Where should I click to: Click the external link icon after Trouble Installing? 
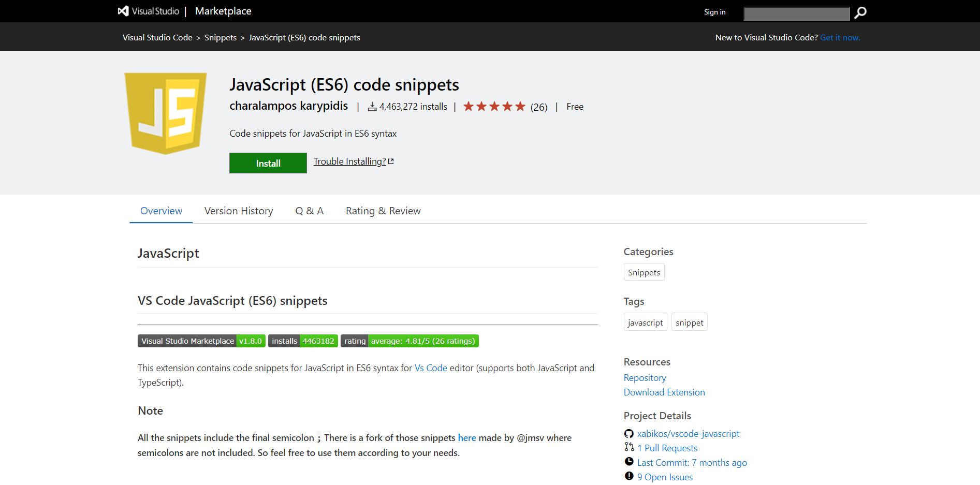click(x=391, y=161)
